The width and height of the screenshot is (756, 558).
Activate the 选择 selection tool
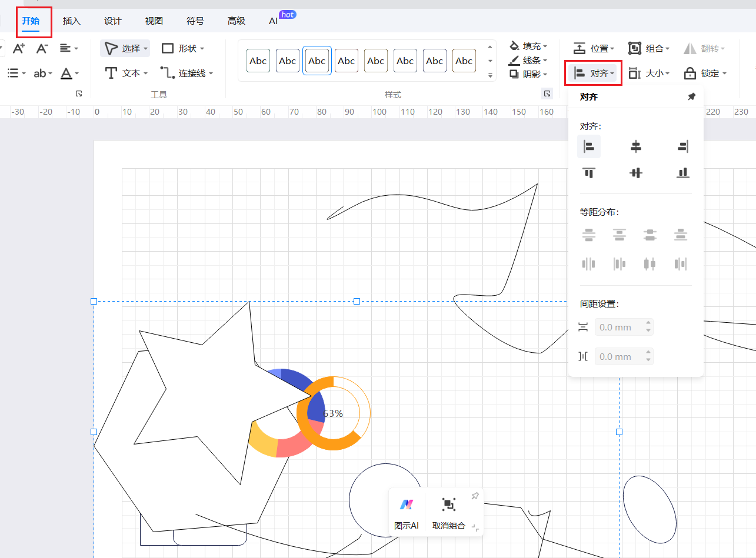click(124, 48)
